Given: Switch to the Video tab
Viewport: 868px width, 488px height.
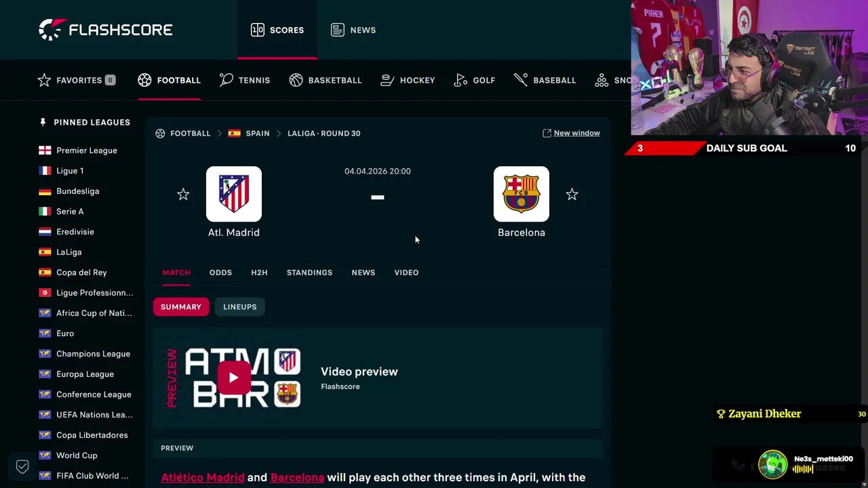Looking at the screenshot, I should click(406, 272).
